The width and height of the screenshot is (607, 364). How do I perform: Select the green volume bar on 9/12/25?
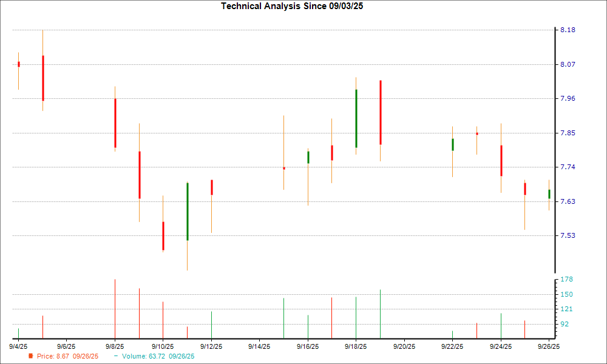211,325
